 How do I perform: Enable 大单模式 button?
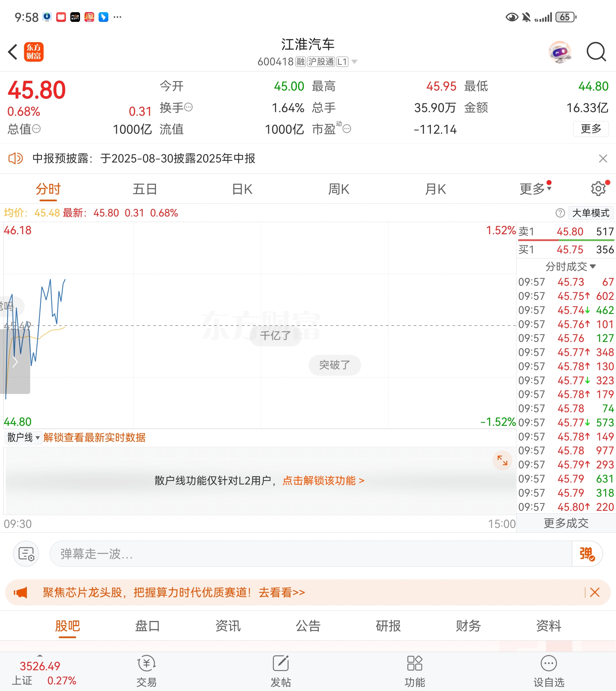591,213
